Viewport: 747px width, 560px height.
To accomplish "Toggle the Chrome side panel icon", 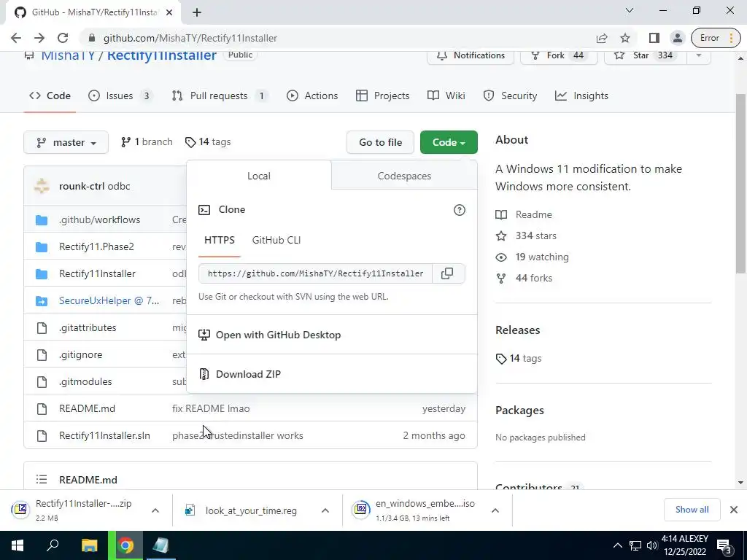I will 654,38.
